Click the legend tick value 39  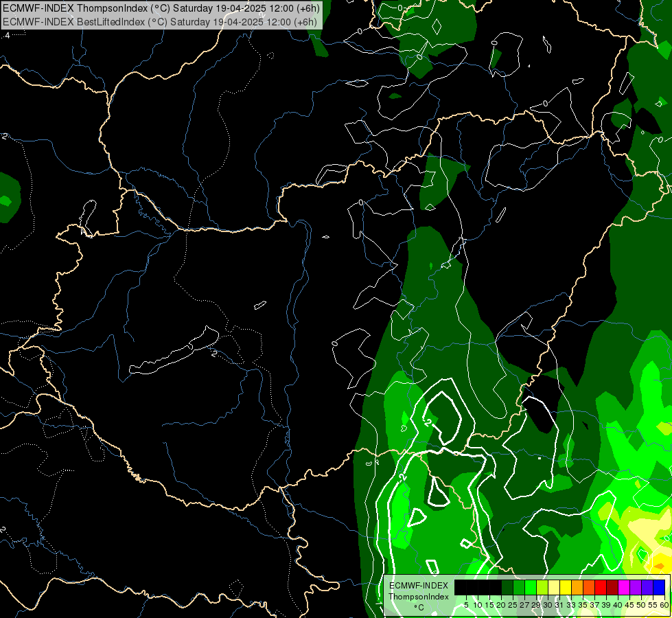[606, 605]
